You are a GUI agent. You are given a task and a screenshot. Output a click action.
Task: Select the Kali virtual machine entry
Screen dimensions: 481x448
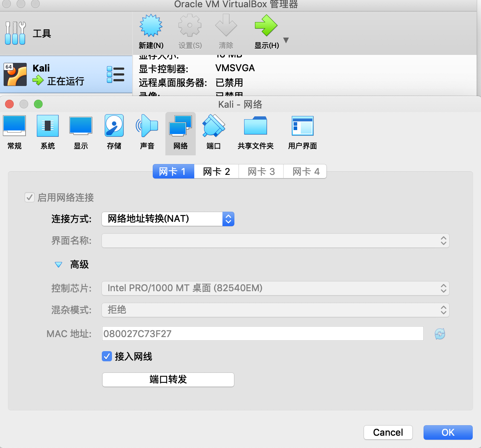[x=54, y=74]
